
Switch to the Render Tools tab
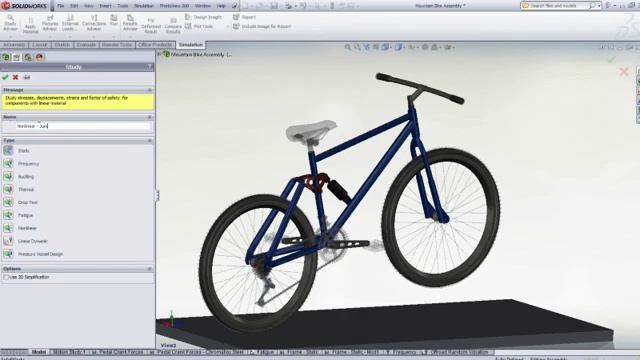[x=117, y=45]
